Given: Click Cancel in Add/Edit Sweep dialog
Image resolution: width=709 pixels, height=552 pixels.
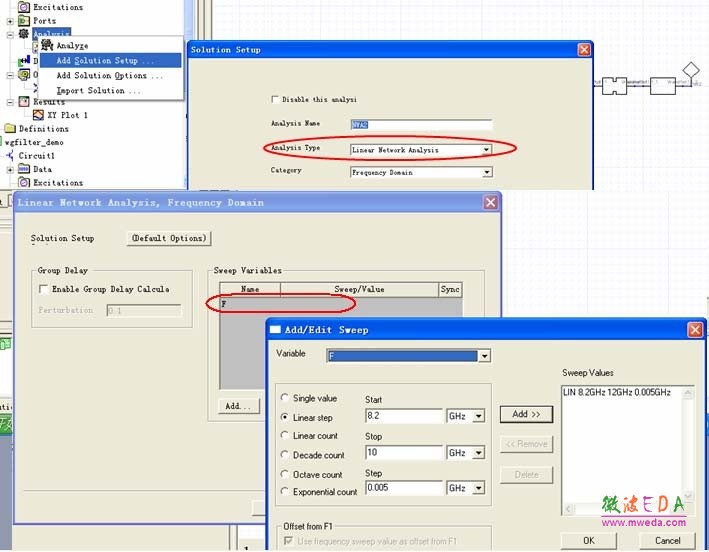Looking at the screenshot, I should coord(667,540).
